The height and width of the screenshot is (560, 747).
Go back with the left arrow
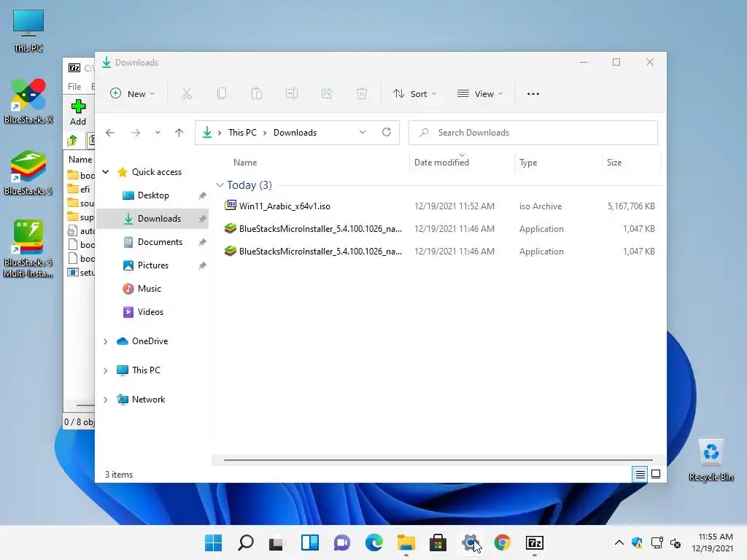coord(110,133)
